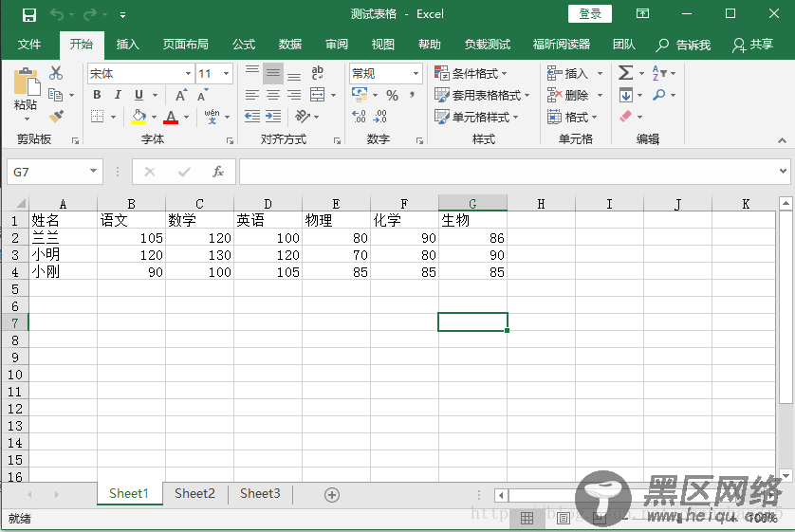795x532 pixels.
Task: Open the Name Box dropdown arrow
Action: tap(93, 172)
